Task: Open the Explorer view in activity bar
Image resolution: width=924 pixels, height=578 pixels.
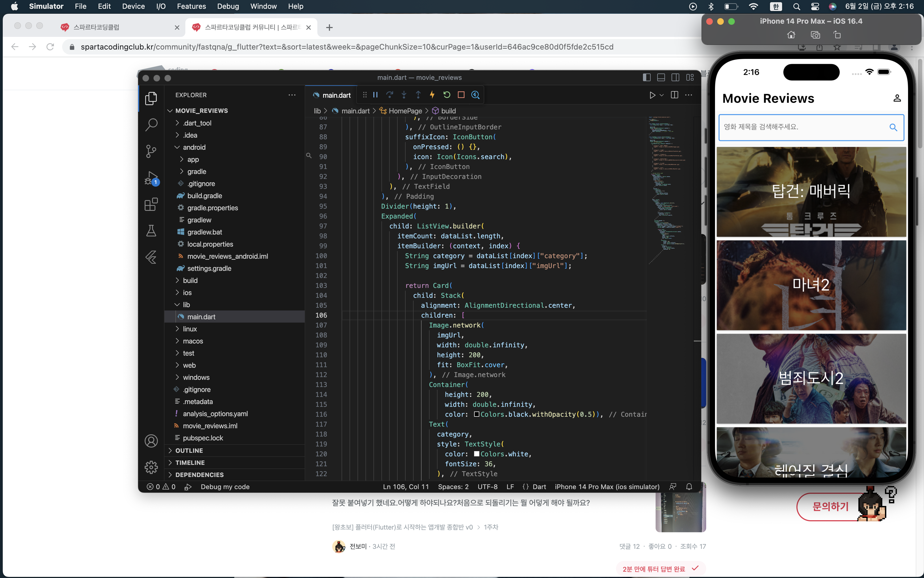Action: pos(151,98)
